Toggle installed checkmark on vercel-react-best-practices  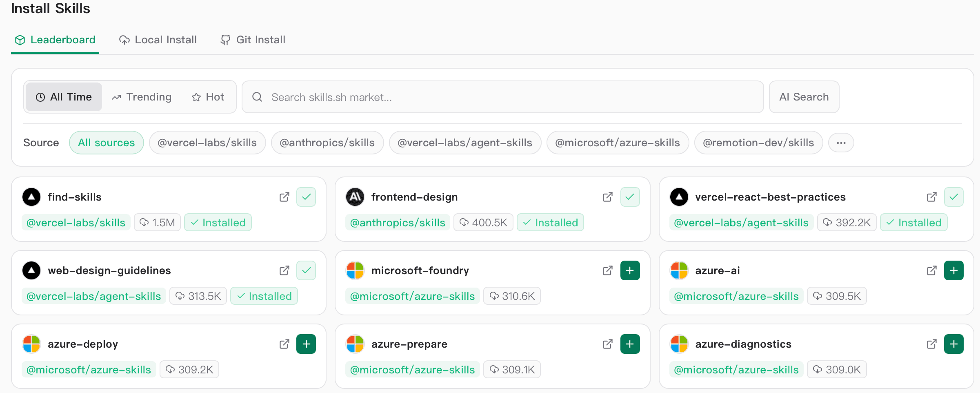[x=953, y=197]
